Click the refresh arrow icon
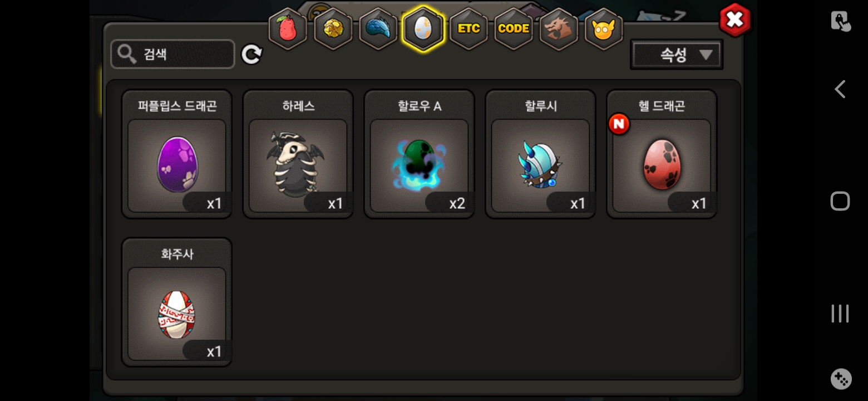Viewport: 868px width, 401px height. click(251, 54)
